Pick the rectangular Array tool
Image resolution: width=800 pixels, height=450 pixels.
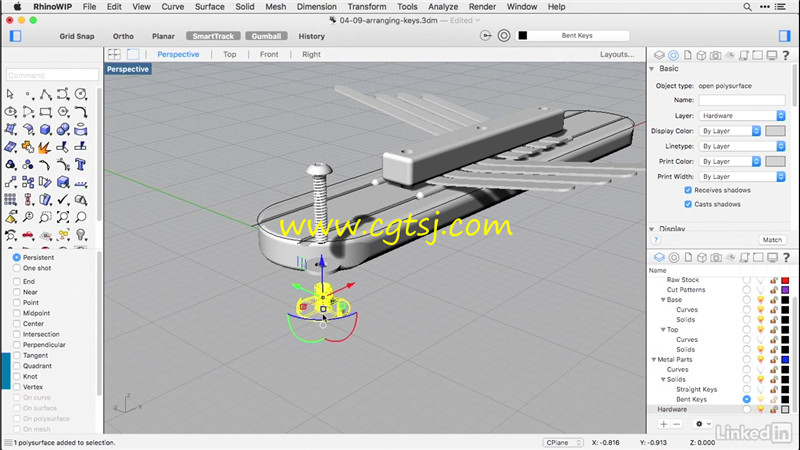tap(10, 199)
